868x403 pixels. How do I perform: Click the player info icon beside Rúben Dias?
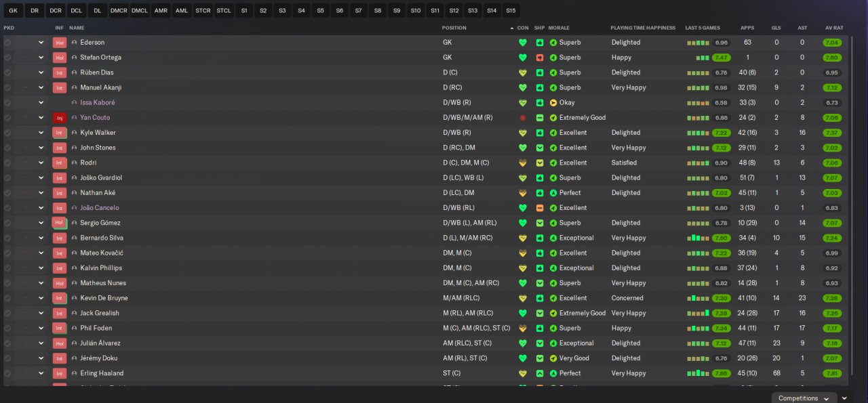pos(75,72)
